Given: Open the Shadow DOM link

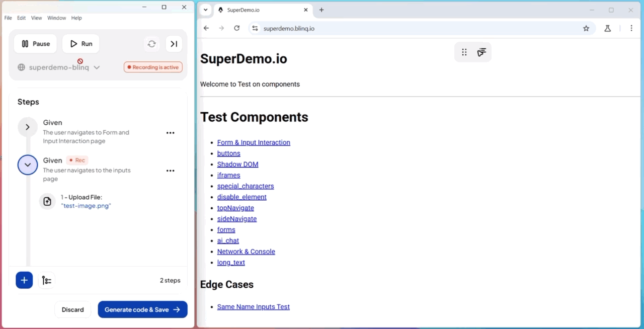Looking at the screenshot, I should point(237,164).
